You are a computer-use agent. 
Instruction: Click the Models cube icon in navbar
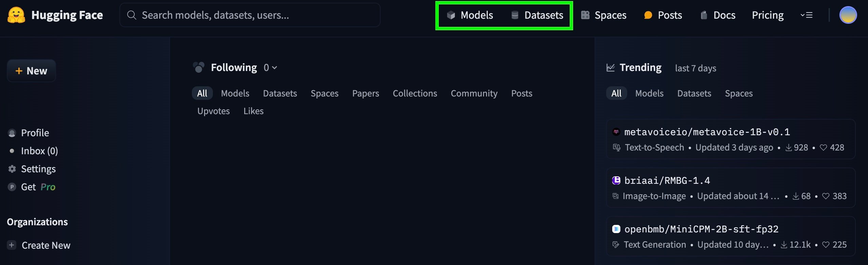point(451,15)
